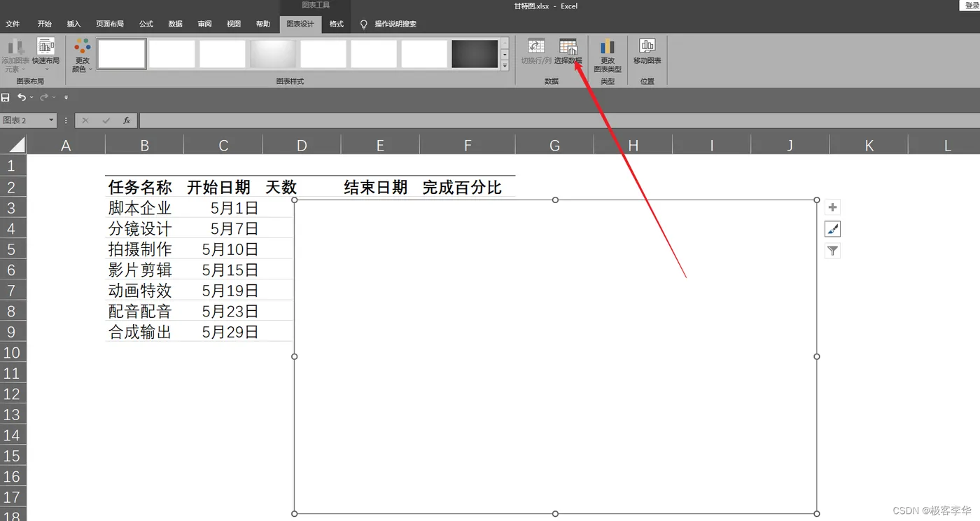The width and height of the screenshot is (980, 521).
Task: Move the chart styles gallery down one row
Action: click(505, 54)
